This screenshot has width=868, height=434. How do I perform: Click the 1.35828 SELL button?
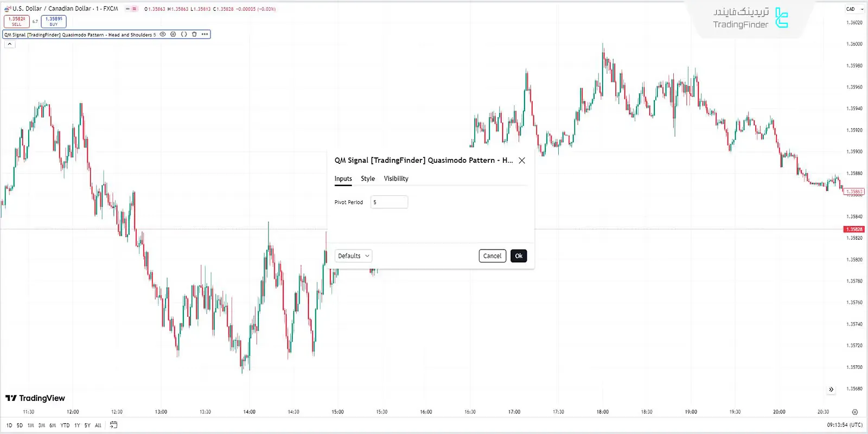[17, 21]
